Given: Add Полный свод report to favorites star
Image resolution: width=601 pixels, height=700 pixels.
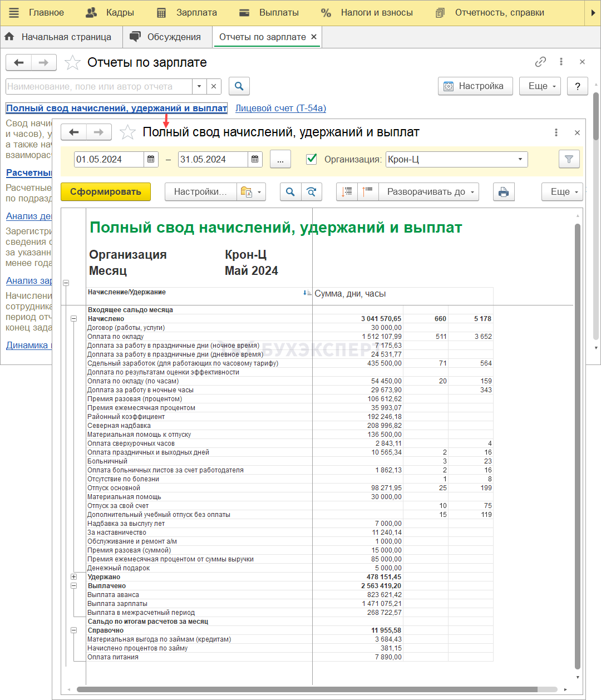Looking at the screenshot, I should (127, 132).
